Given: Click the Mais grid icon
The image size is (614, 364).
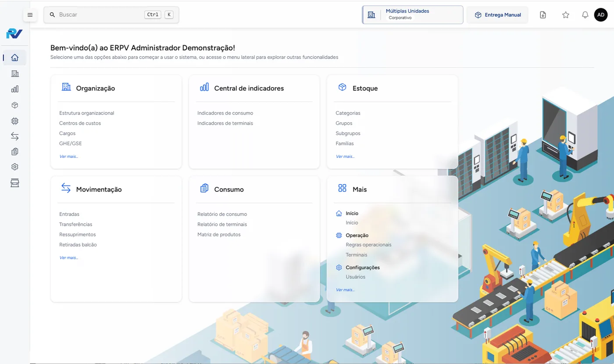Looking at the screenshot, I should pos(343,189).
